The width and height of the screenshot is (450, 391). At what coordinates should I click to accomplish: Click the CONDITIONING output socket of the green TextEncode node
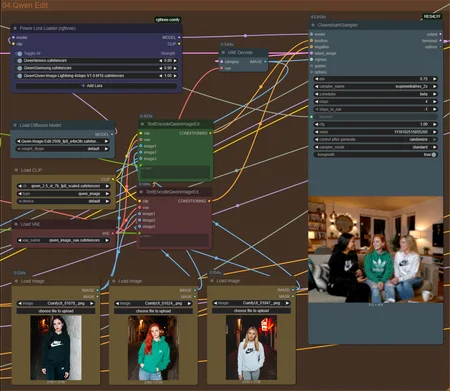click(210, 133)
